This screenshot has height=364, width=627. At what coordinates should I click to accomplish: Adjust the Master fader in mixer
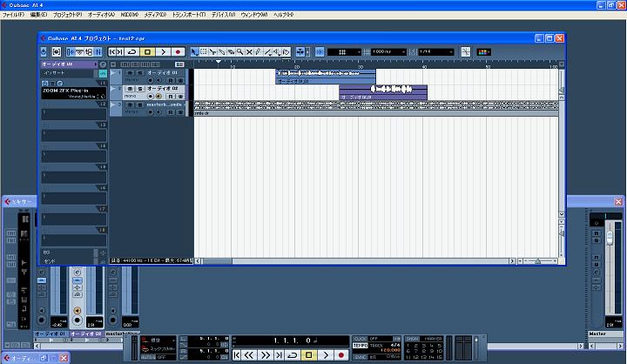click(610, 238)
